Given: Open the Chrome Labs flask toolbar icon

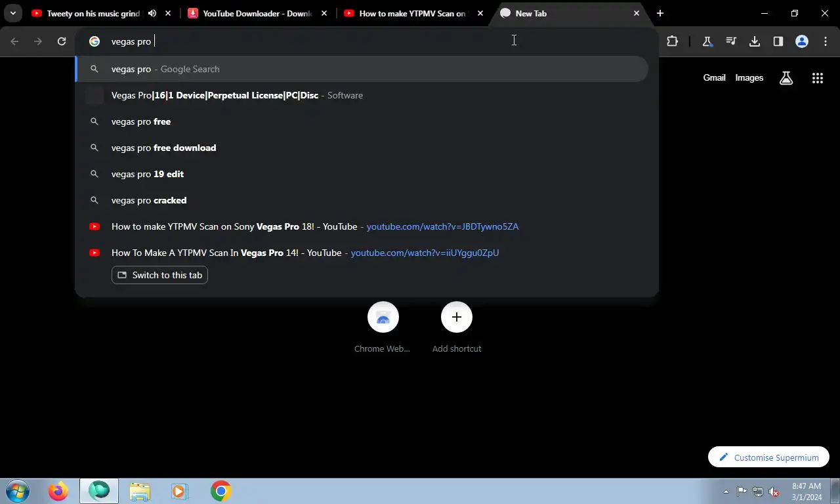Looking at the screenshot, I should 707,41.
